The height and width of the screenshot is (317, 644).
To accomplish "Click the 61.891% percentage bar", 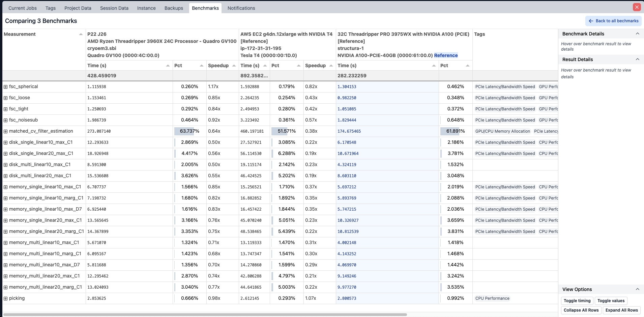I will (456, 131).
